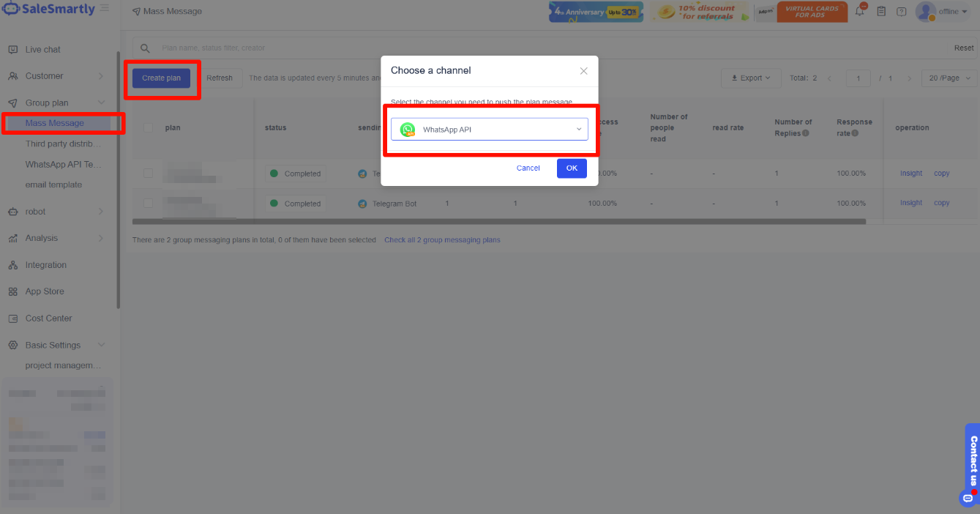Click copy for the first plan row
Viewport: 980px width, 514px height.
tap(942, 174)
